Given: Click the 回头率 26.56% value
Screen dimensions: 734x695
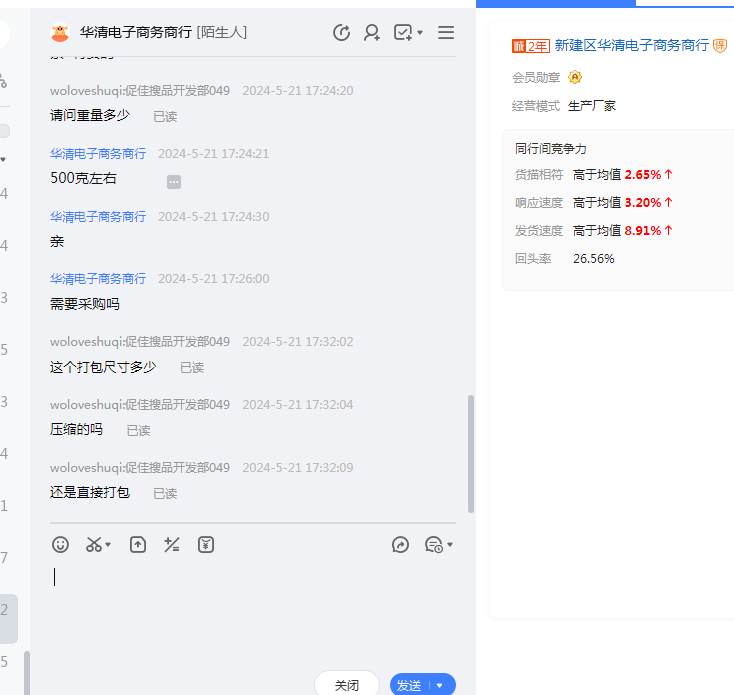Looking at the screenshot, I should point(594,259).
